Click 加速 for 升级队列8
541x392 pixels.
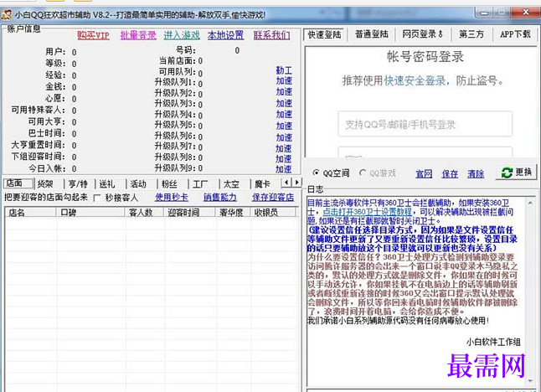pos(284,159)
